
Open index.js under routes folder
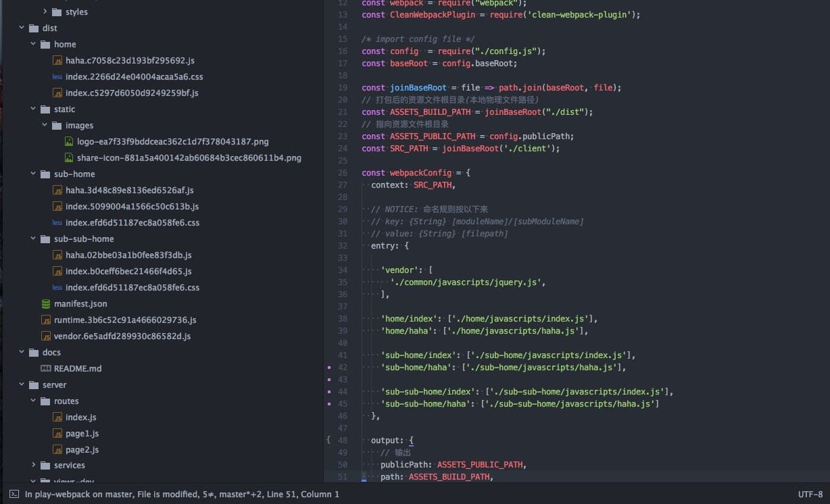pos(81,418)
